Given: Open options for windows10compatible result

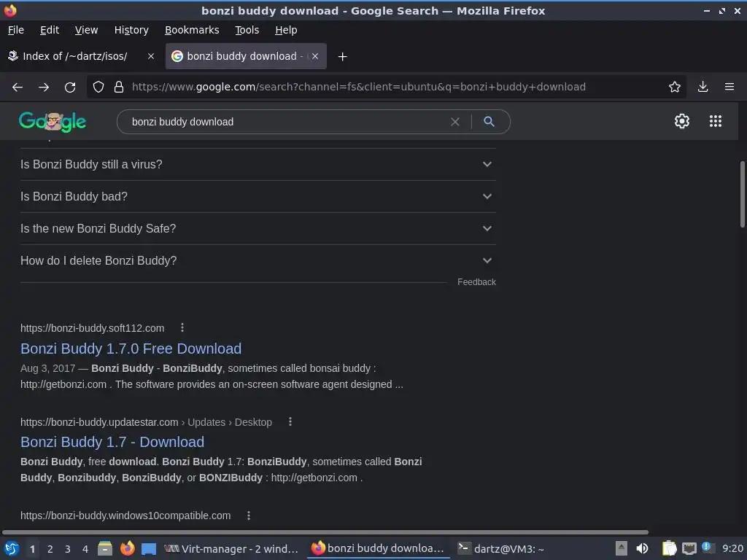Looking at the screenshot, I should 249,516.
